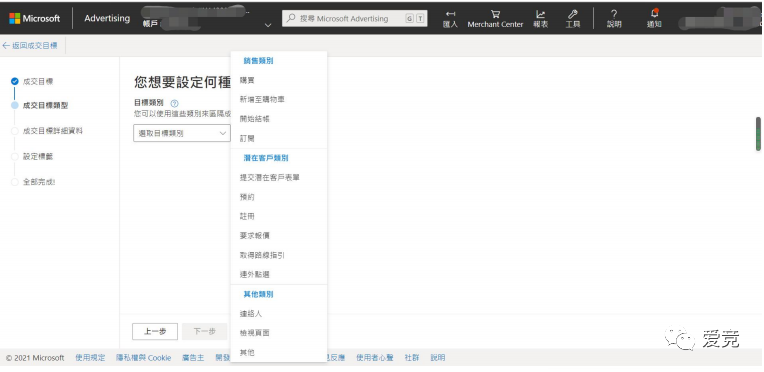Go back via 返回成交目標 link
The width and height of the screenshot is (764, 372).
[30, 45]
